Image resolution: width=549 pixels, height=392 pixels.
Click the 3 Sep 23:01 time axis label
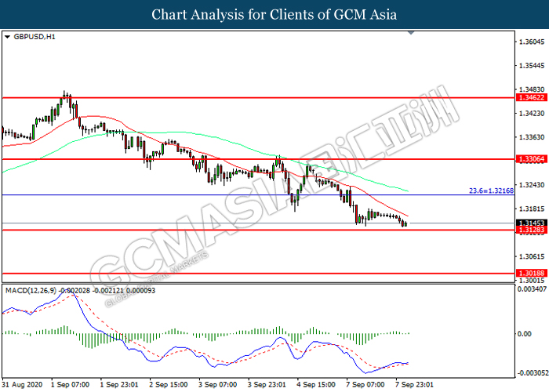267,385
